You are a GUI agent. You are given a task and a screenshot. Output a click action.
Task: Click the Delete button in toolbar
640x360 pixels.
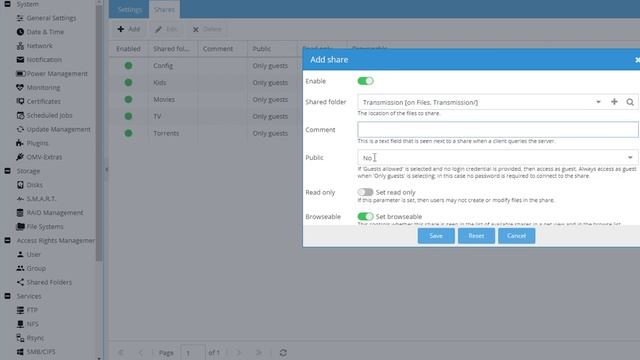click(x=207, y=29)
